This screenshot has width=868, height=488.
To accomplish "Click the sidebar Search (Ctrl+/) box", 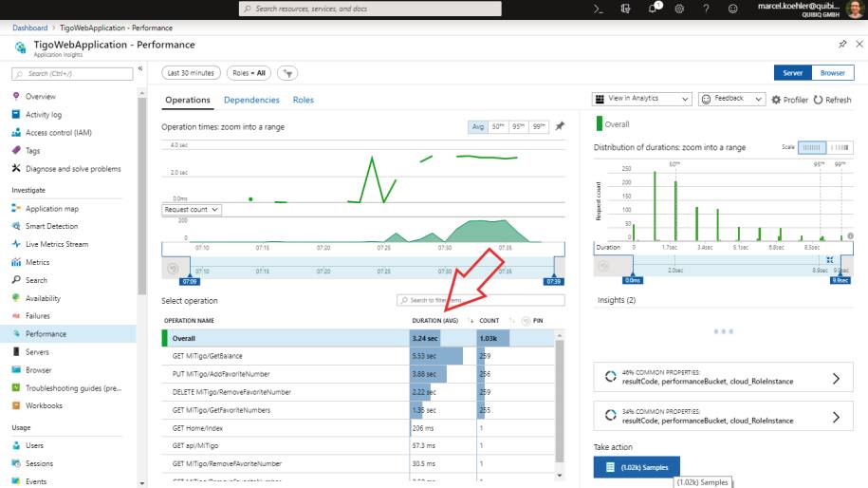I will pyautogui.click(x=72, y=74).
